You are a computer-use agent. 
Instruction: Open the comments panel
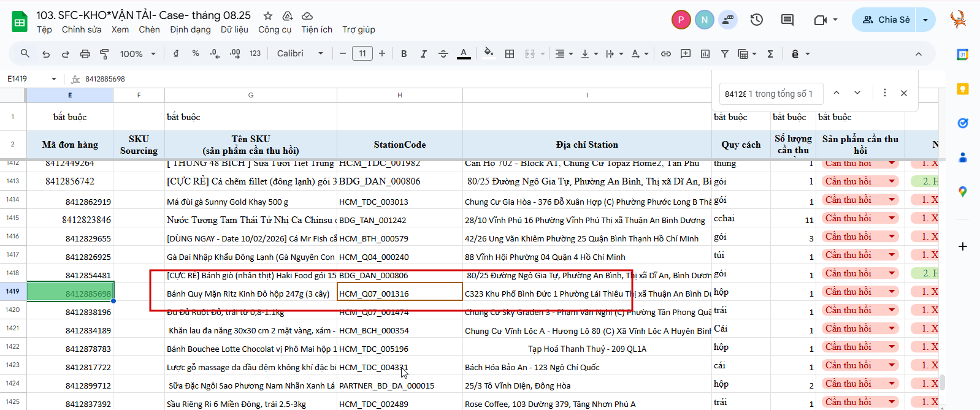click(x=787, y=20)
